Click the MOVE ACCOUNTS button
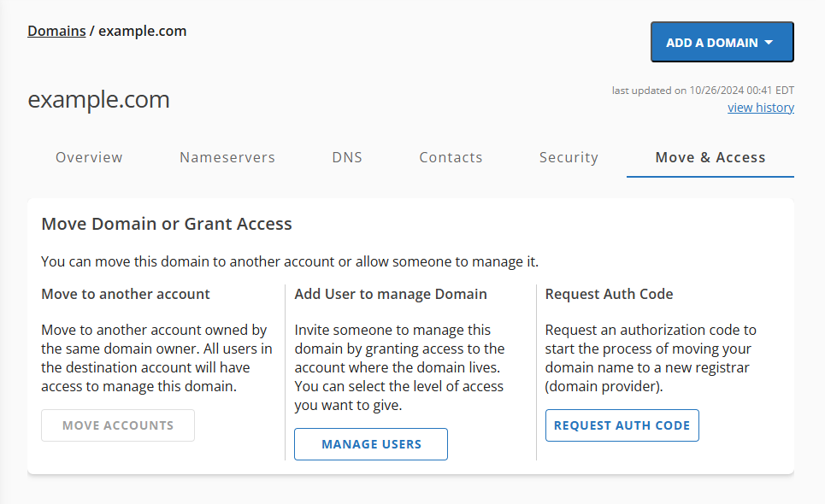This screenshot has width=825, height=504. [x=117, y=425]
